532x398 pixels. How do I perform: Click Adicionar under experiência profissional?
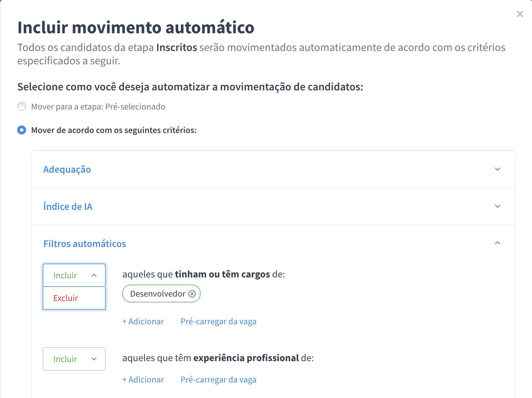click(x=143, y=379)
